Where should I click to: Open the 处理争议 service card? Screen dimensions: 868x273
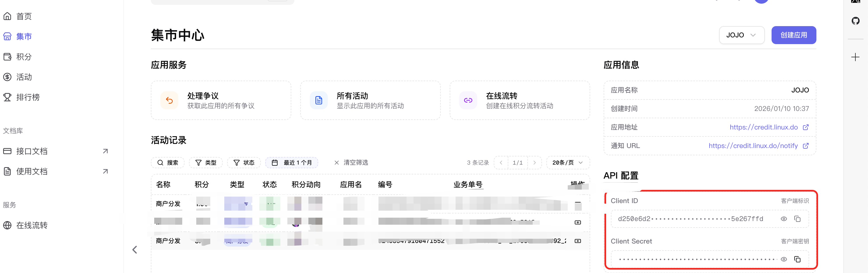coord(221,100)
